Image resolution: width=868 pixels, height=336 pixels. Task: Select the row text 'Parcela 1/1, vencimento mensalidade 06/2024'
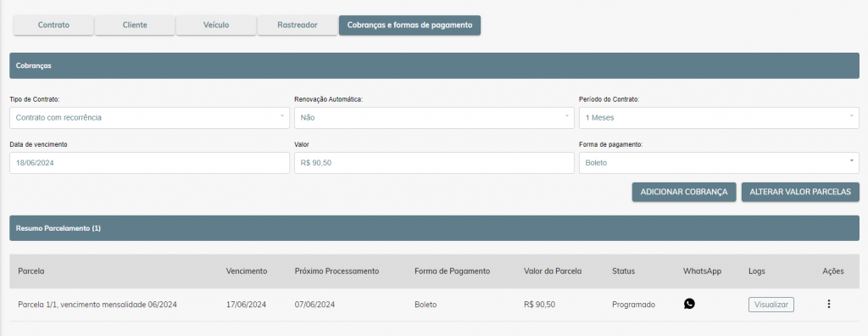point(97,305)
